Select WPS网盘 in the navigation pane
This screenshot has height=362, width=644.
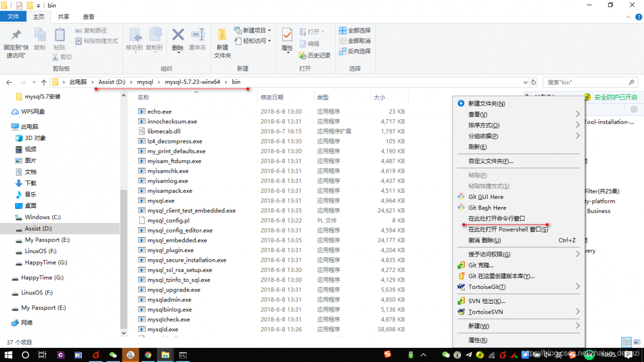point(33,112)
